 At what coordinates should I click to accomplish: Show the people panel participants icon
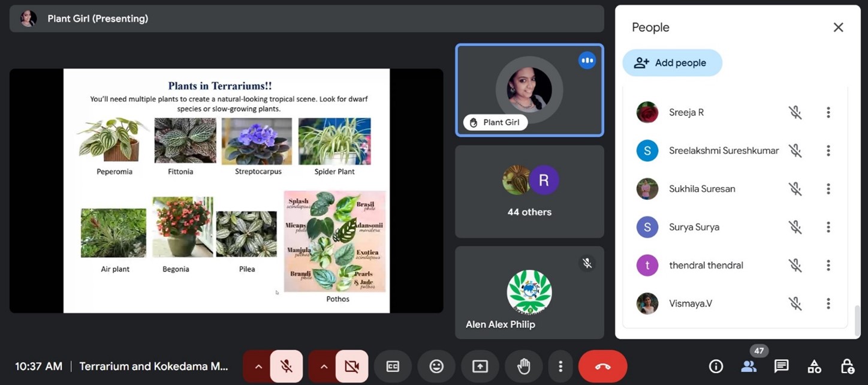point(748,366)
